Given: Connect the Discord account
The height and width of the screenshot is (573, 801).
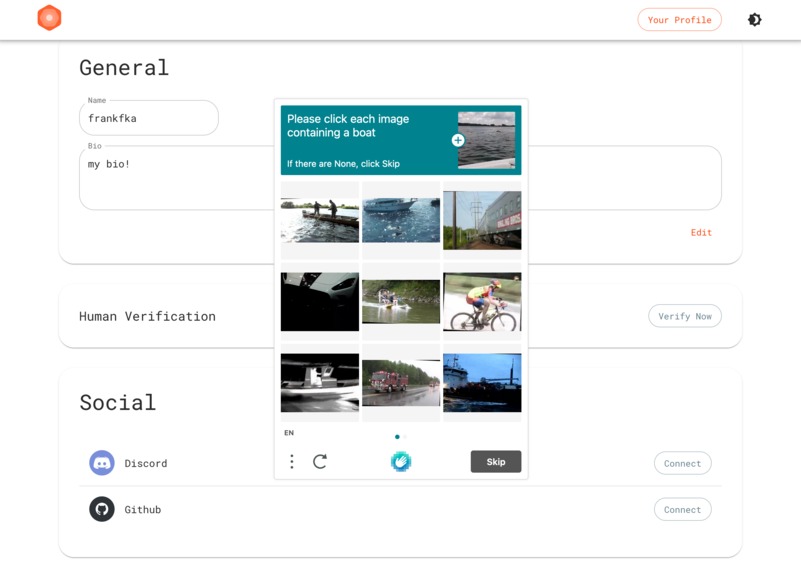Looking at the screenshot, I should 682,463.
